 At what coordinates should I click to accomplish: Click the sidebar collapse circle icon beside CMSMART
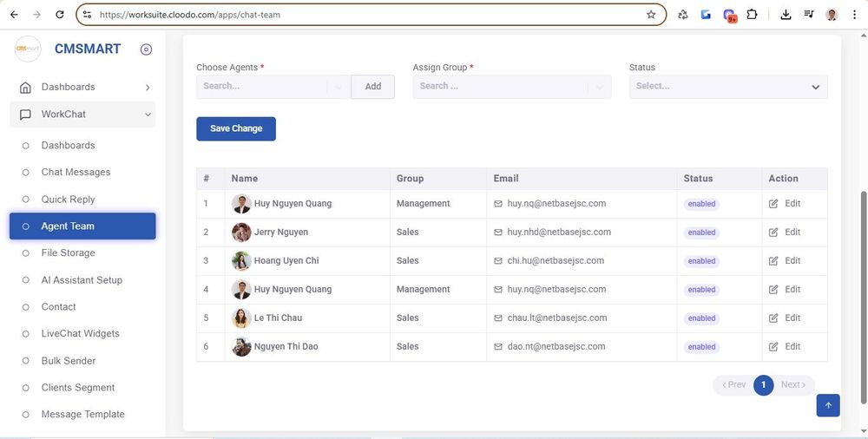pos(146,49)
